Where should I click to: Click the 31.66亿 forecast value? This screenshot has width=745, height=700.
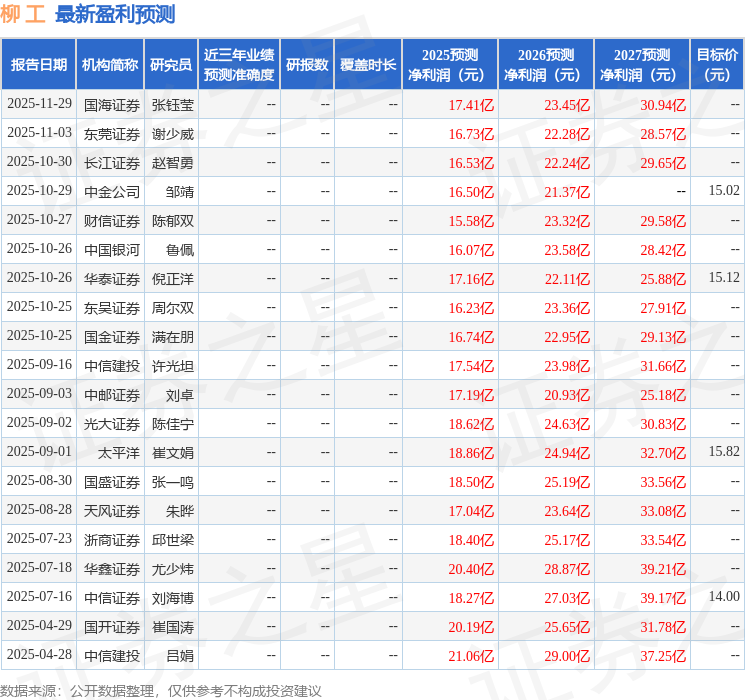pos(663,366)
